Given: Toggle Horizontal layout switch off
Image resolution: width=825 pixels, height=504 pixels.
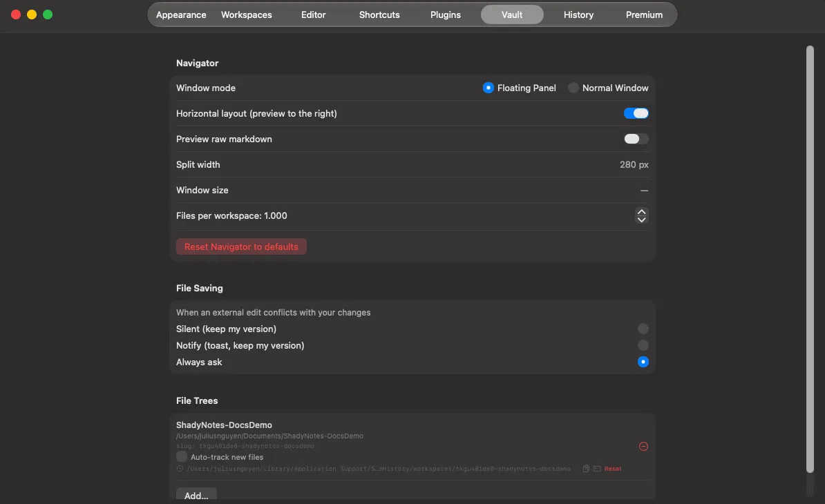Looking at the screenshot, I should pos(636,113).
